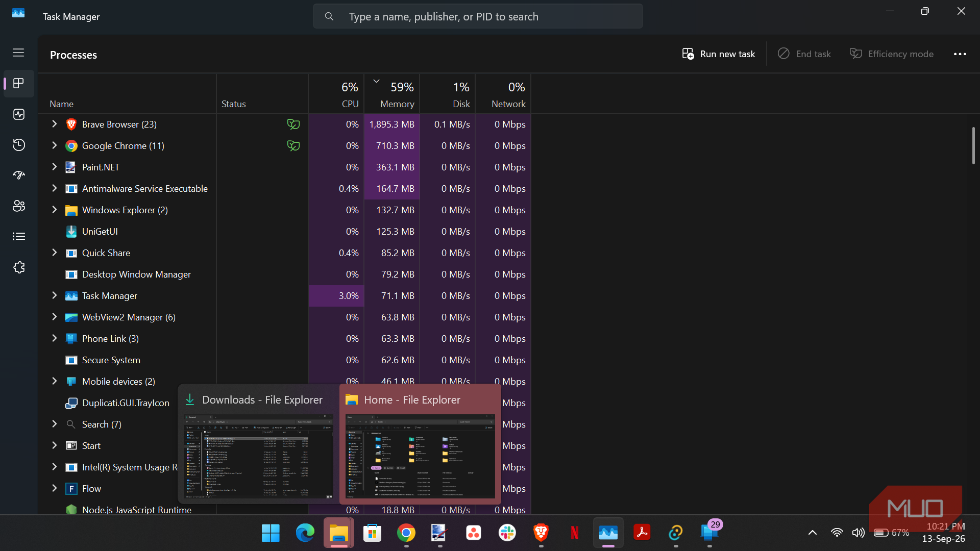Select the Processes page icon in the sidebar
Image resolution: width=980 pixels, height=551 pixels.
click(x=19, y=83)
